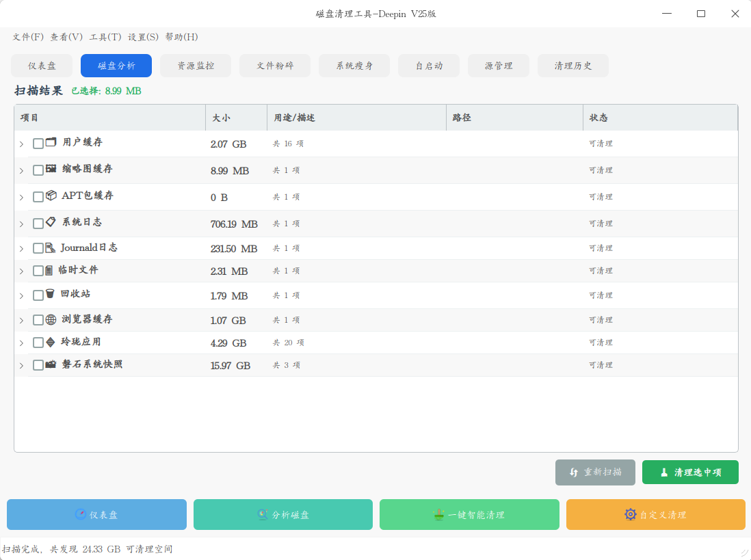Sort by the 大小 column header
The width and height of the screenshot is (751, 560).
click(x=236, y=118)
